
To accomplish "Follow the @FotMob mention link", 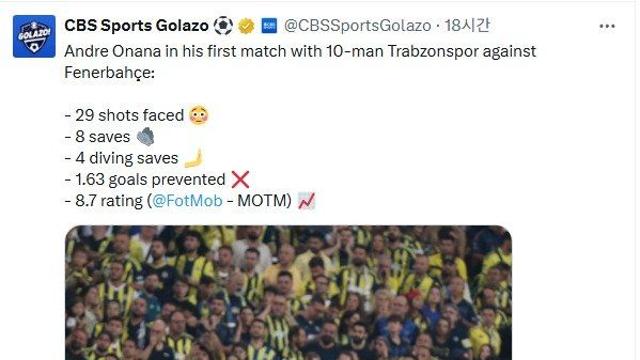I will pos(187,201).
